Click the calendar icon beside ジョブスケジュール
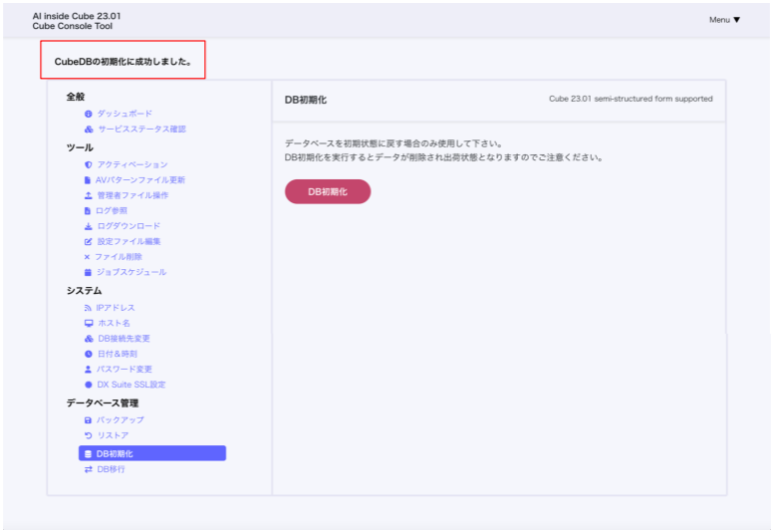776x532 pixels. pos(88,272)
